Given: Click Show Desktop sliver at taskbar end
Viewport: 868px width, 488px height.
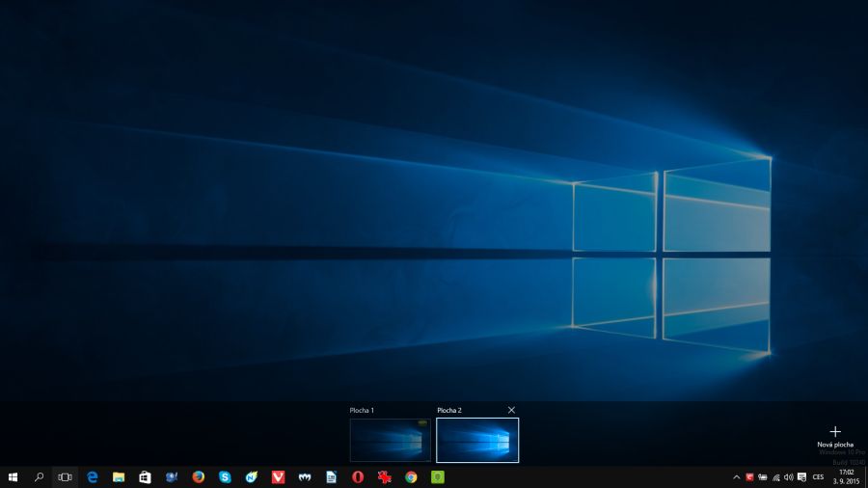Looking at the screenshot, I should [866, 477].
